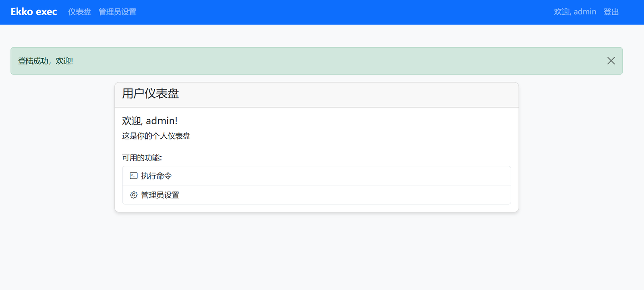Image resolution: width=644 pixels, height=290 pixels.
Task: Open the Ekko exec brand link
Action: 34,12
